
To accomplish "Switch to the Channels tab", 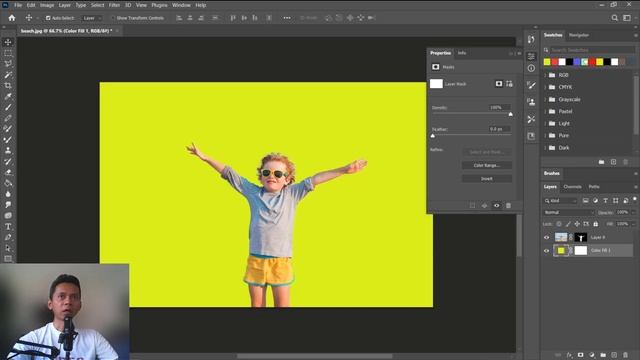I will (572, 187).
